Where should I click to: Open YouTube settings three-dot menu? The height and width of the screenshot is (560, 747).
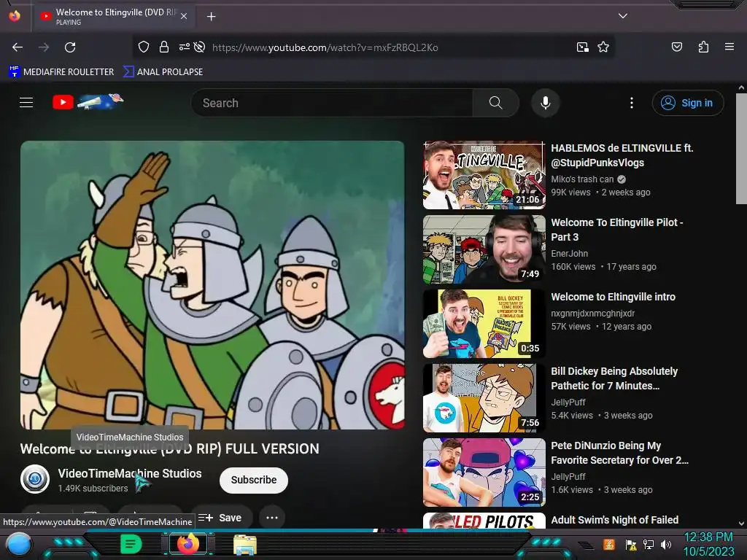point(632,103)
